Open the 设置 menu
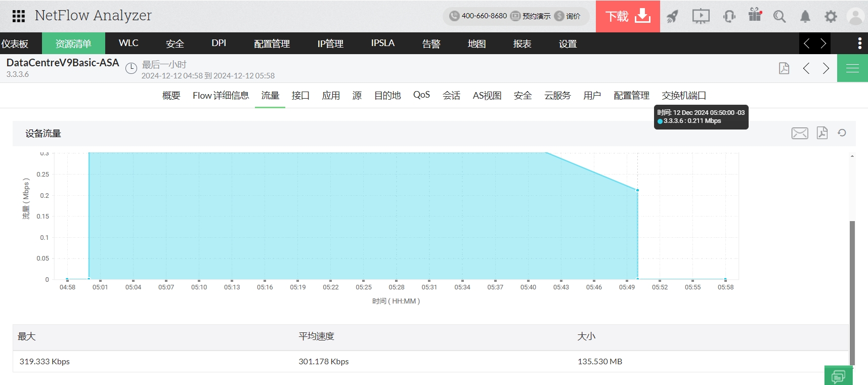868x385 pixels. (568, 44)
